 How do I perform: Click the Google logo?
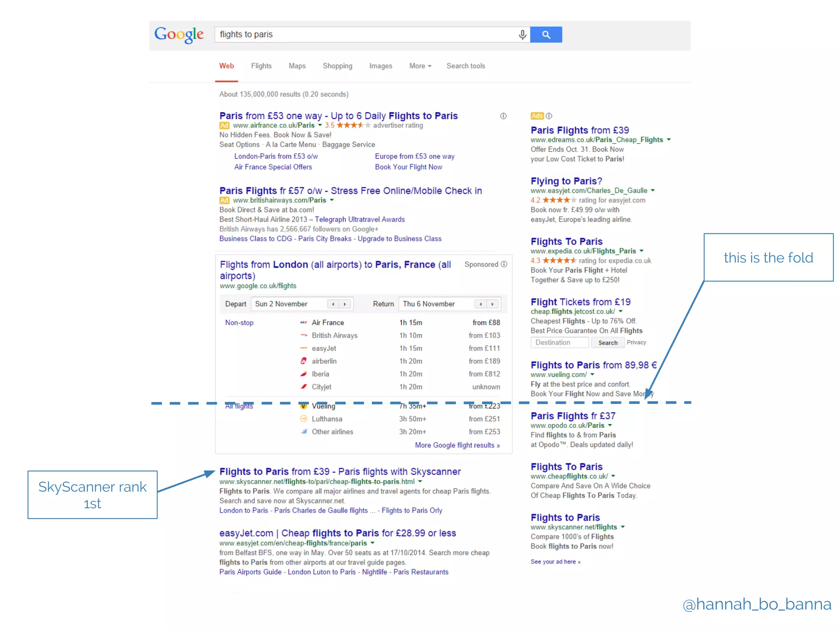[x=179, y=35]
